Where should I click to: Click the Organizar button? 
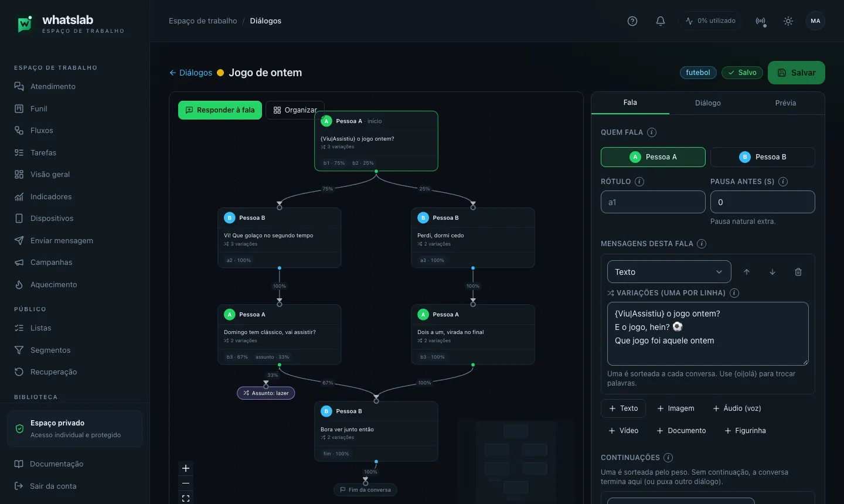click(x=295, y=110)
